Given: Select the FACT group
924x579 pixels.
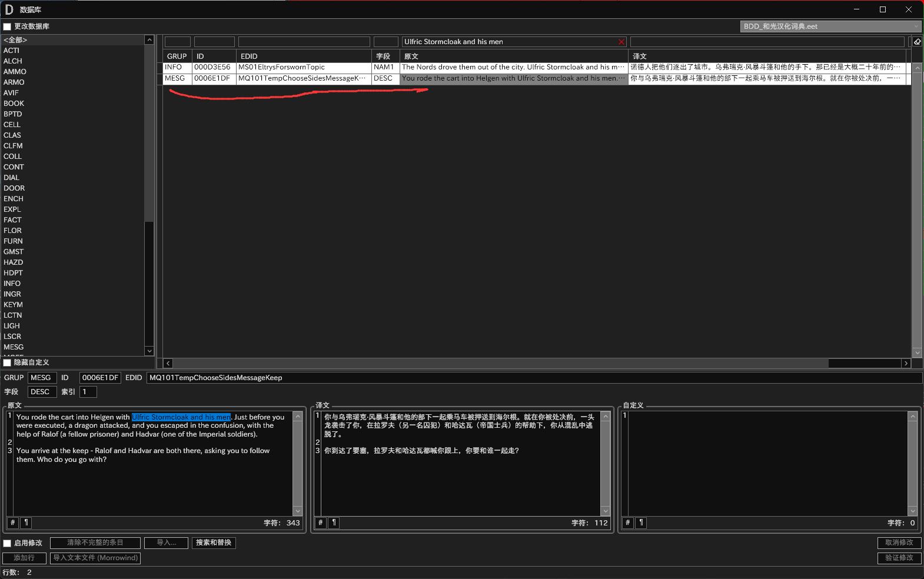Looking at the screenshot, I should point(72,220).
